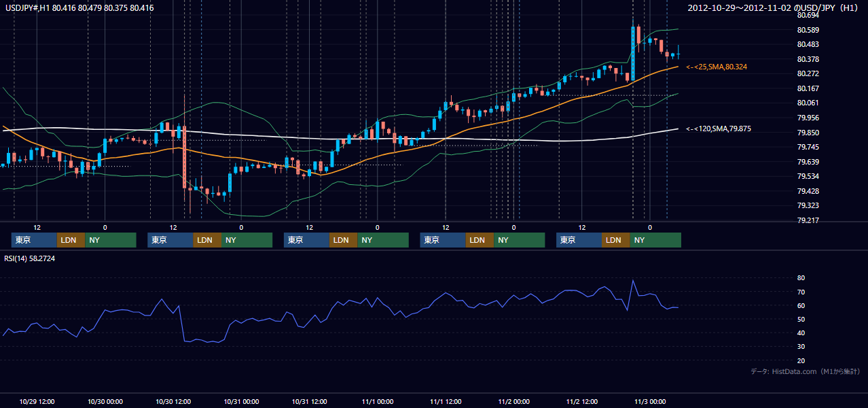The height and width of the screenshot is (408, 868).
Task: Click the 10/30 12:00 time axis label
Action: [x=173, y=401]
